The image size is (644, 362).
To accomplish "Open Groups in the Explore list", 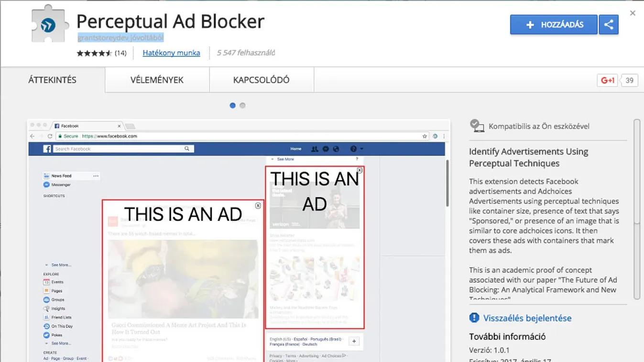I will pos(54,300).
